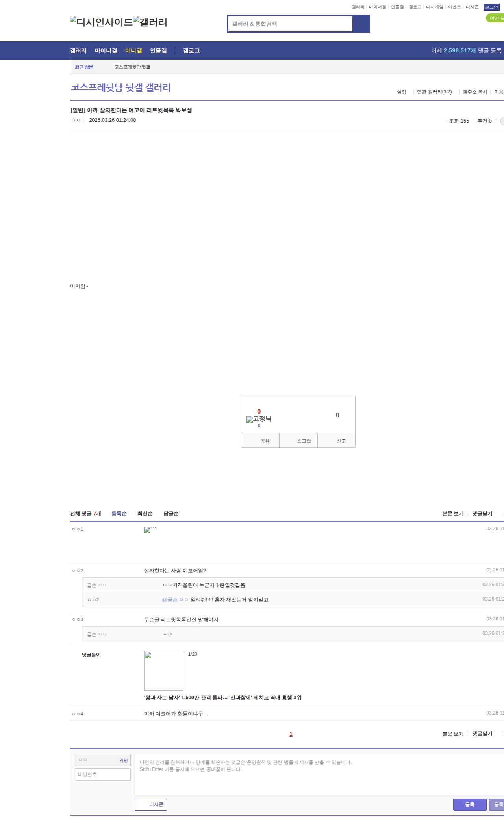The width and height of the screenshot is (504, 819).
Task: Open the '왕과 사는 남자' news headline
Action: click(x=223, y=698)
